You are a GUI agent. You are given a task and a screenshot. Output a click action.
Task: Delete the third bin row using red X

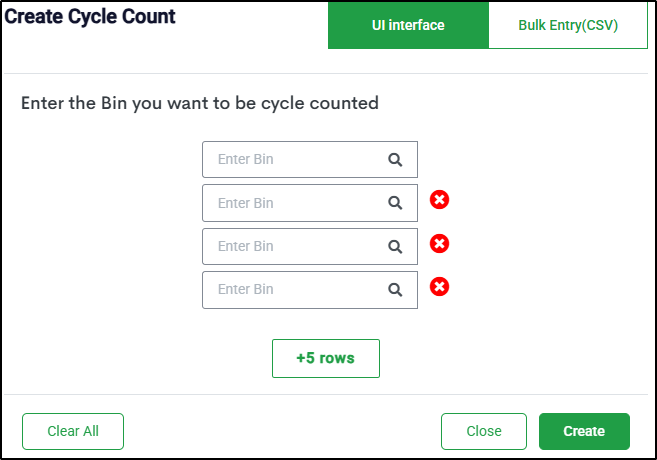439,243
